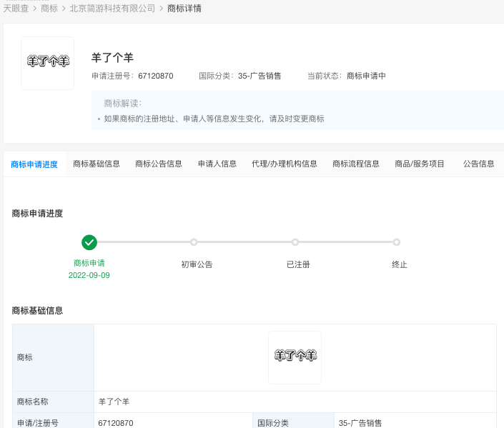Click the 商标 breadcrumb link
The width and height of the screenshot is (504, 428).
click(x=49, y=8)
